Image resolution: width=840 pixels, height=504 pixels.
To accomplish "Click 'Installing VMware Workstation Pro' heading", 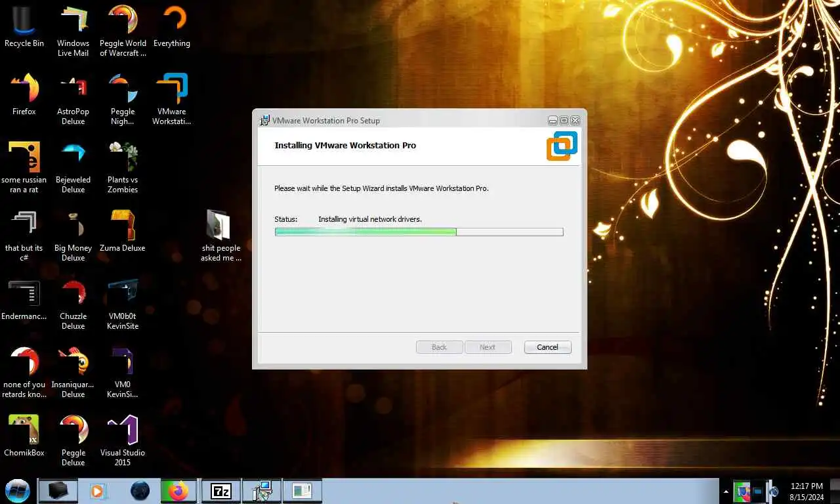I will tap(345, 145).
